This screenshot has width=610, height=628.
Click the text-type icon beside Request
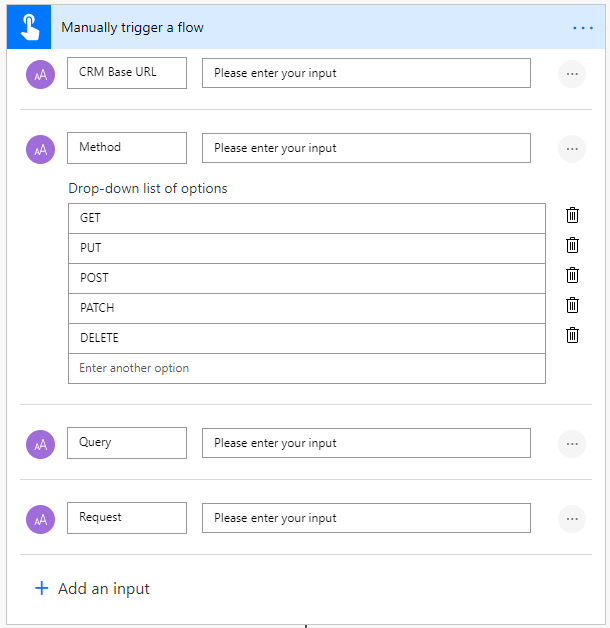41,519
